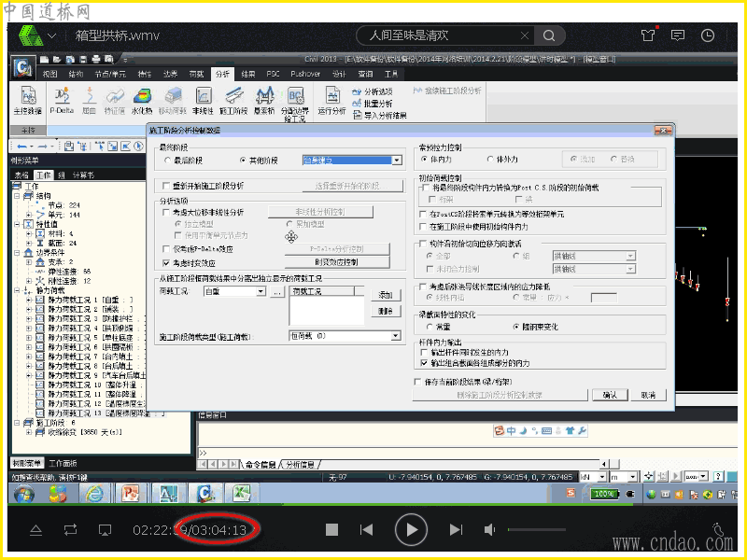Click the 悬索桥 suspension bridge icon
The width and height of the screenshot is (747, 560).
tap(265, 99)
